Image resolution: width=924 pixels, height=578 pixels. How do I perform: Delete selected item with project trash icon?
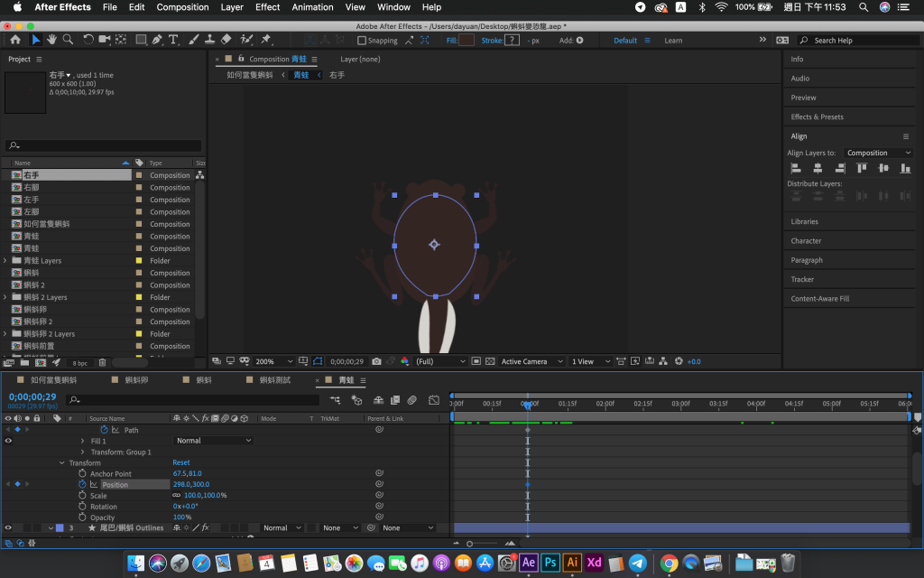click(102, 362)
